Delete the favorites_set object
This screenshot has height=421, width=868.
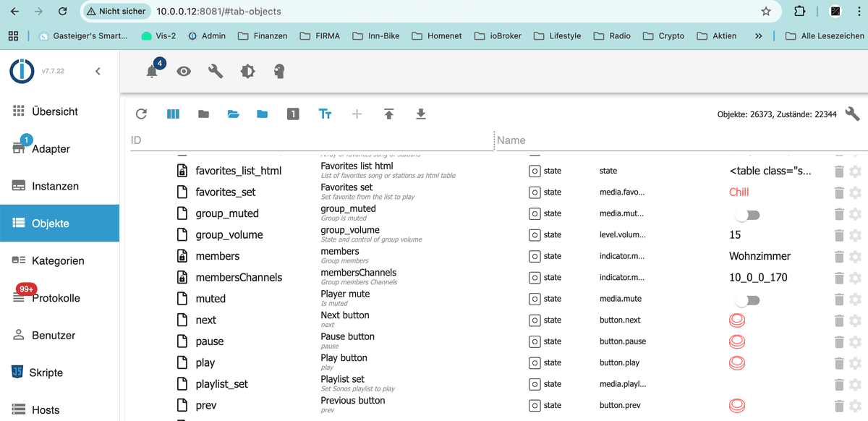point(839,192)
